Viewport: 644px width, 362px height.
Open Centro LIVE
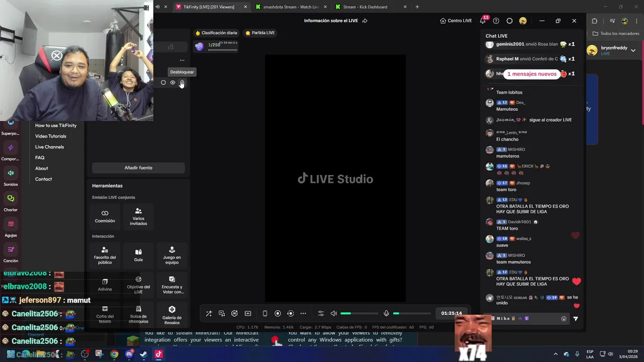coord(456,21)
